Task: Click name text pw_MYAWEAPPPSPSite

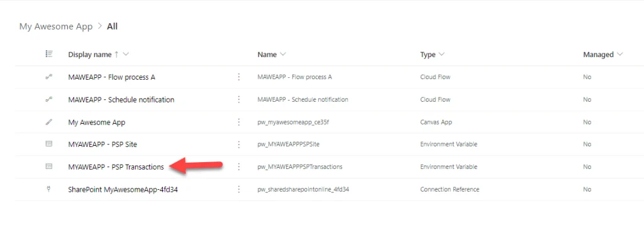Action: click(288, 145)
